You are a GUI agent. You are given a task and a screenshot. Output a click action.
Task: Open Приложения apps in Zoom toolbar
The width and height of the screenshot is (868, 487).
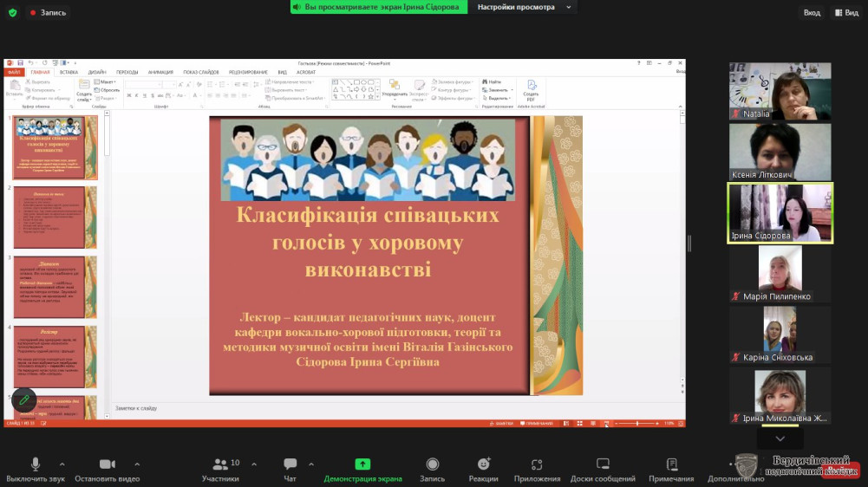537,464
